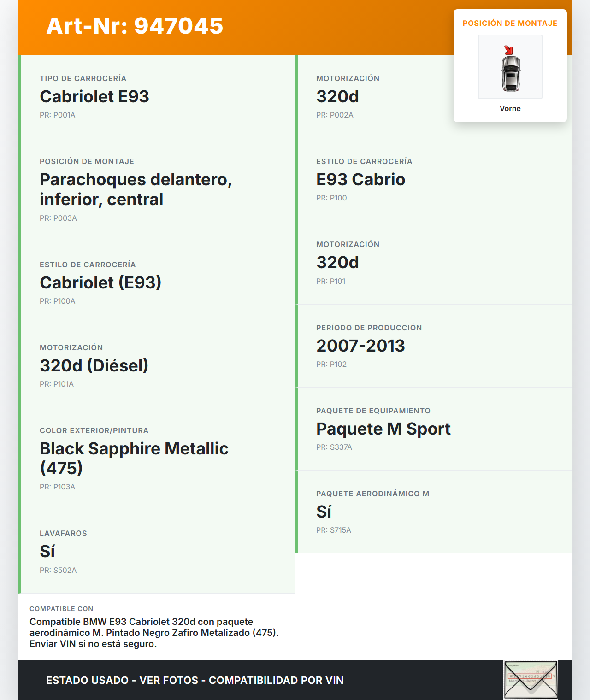Image resolution: width=590 pixels, height=700 pixels.
Task: Click the "Vorne" label under the car diagram
Action: click(x=510, y=108)
